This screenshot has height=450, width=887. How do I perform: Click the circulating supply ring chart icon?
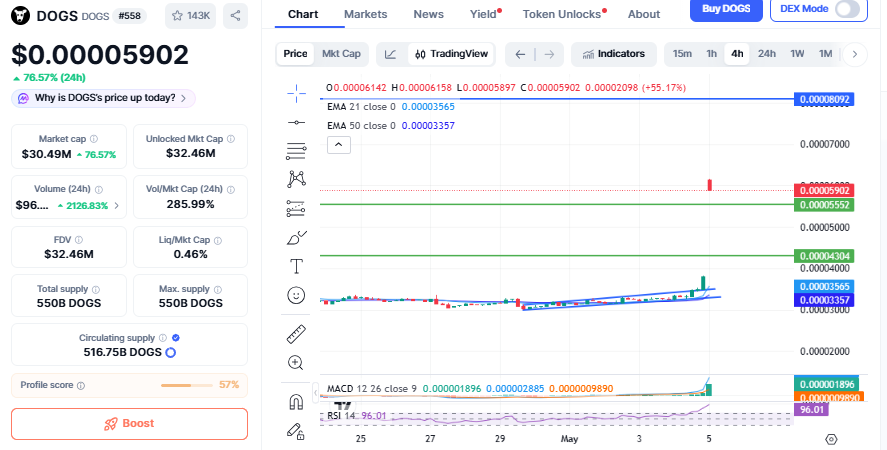[x=170, y=353]
